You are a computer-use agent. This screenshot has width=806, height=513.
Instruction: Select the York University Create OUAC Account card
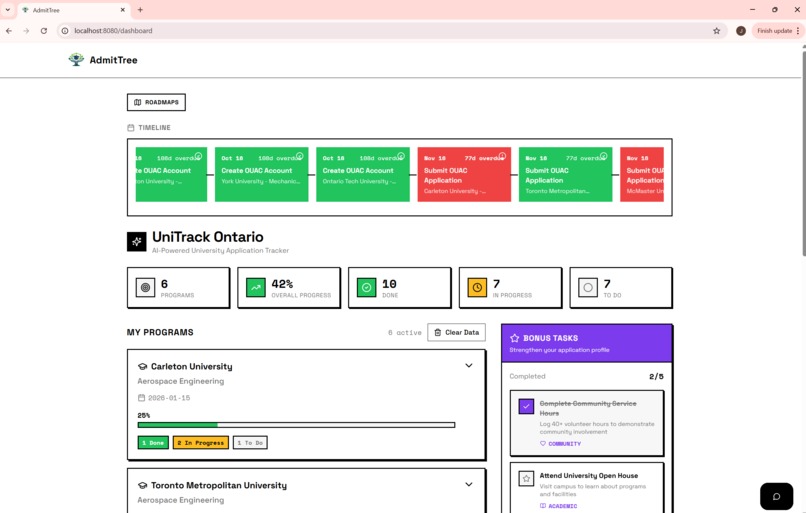[261, 174]
